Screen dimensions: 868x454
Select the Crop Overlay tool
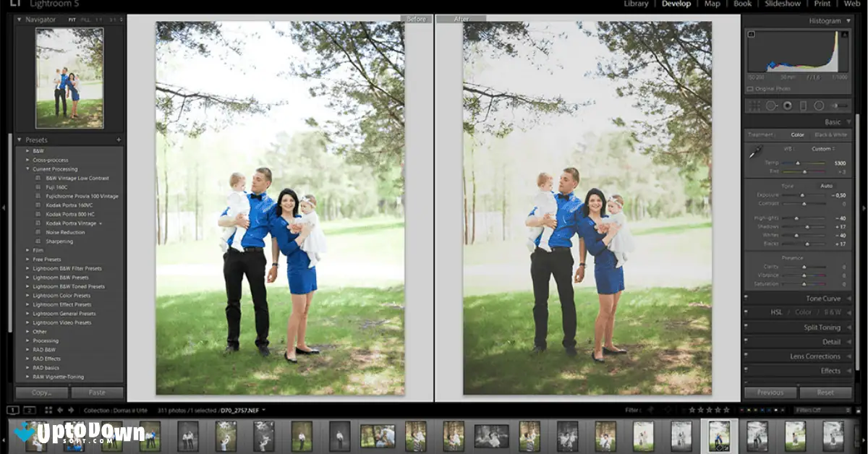754,105
